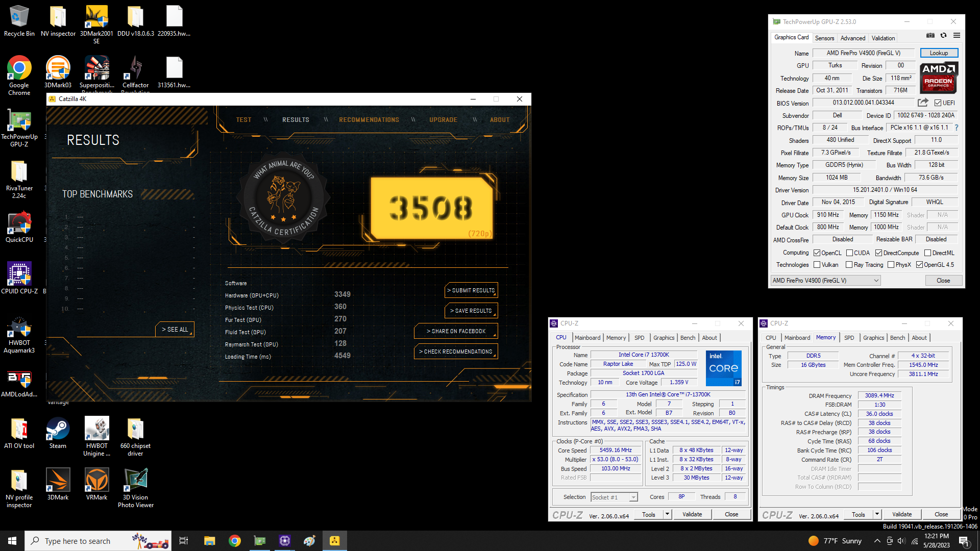Open RivaTuner 2.24c folder icon
The height and width of the screenshot is (551, 980).
click(x=19, y=179)
